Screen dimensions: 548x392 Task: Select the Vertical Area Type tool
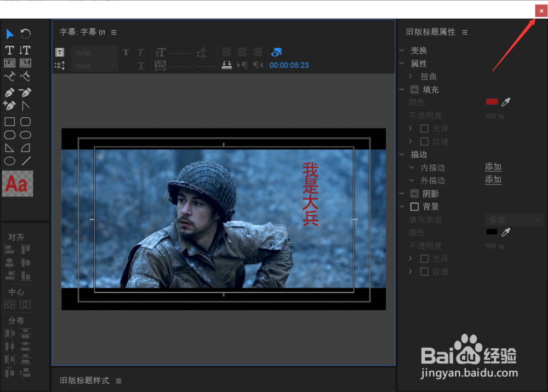[x=25, y=63]
